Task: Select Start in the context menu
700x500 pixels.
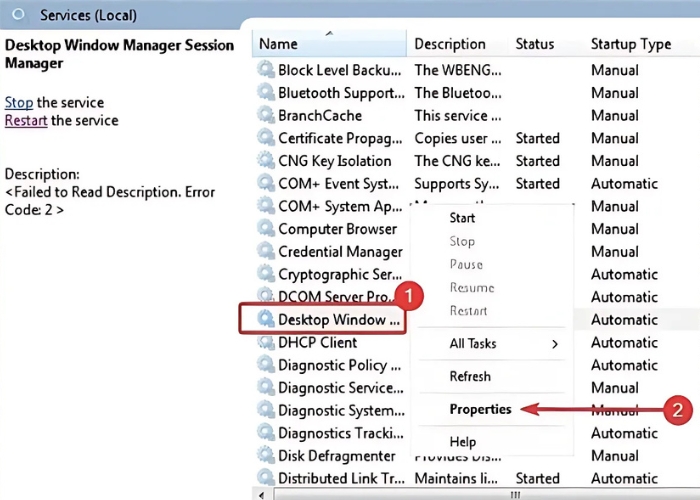Action: (462, 217)
